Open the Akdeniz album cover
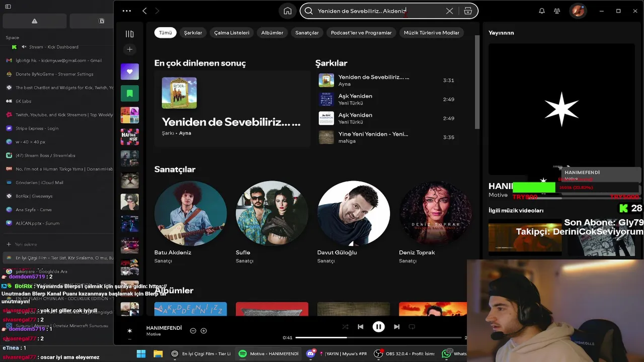 pyautogui.click(x=190, y=309)
